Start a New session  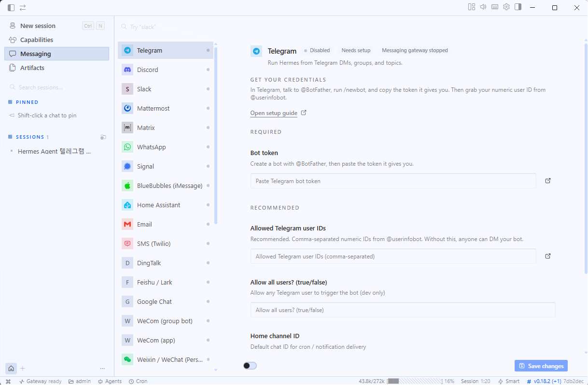56,26
